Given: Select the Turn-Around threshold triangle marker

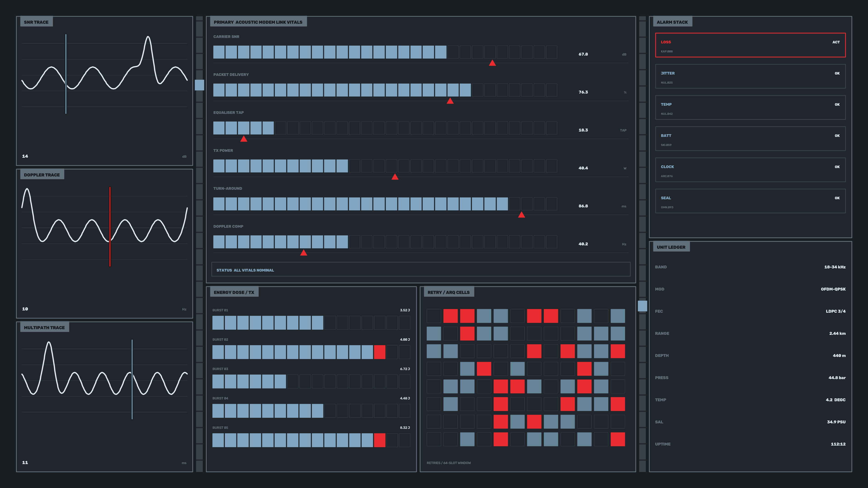Looking at the screenshot, I should [521, 215].
